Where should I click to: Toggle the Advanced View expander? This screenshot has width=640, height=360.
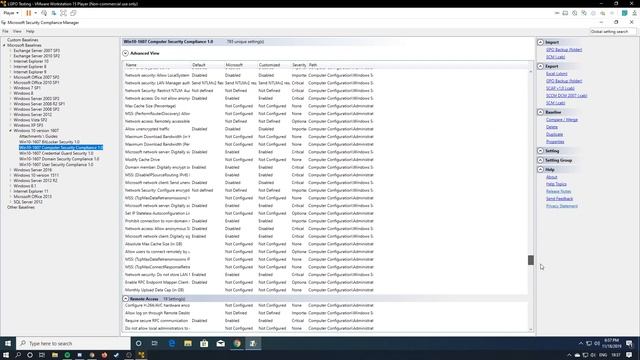click(x=125, y=53)
